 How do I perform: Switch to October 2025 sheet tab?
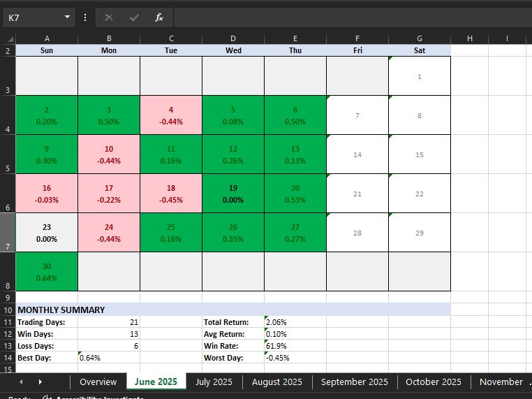coord(434,382)
